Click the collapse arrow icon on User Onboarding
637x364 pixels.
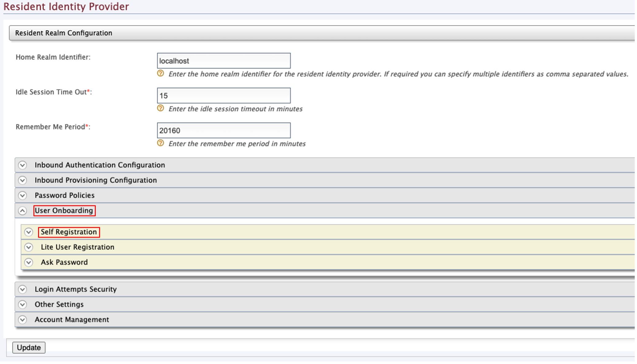point(22,211)
